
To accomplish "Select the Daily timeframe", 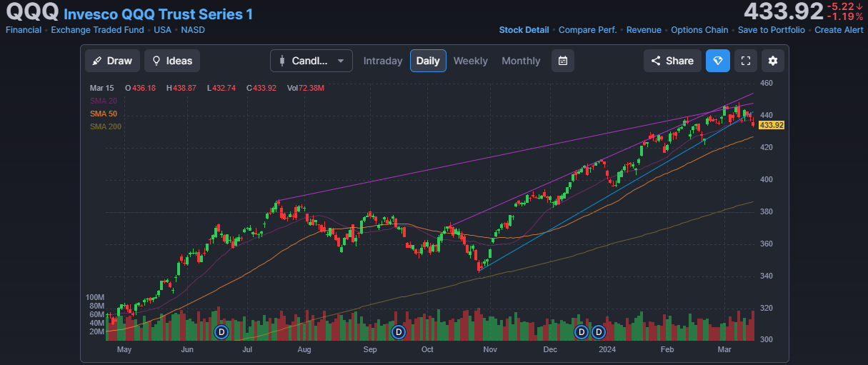I will coord(428,61).
